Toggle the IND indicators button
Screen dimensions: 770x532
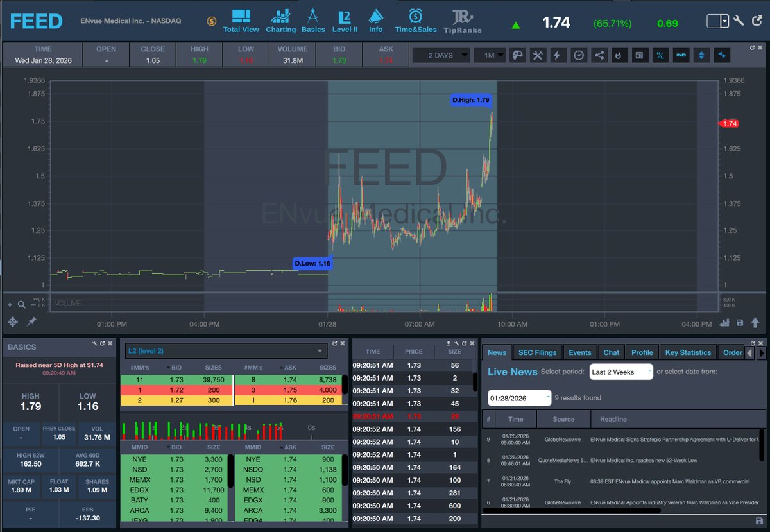[681, 55]
